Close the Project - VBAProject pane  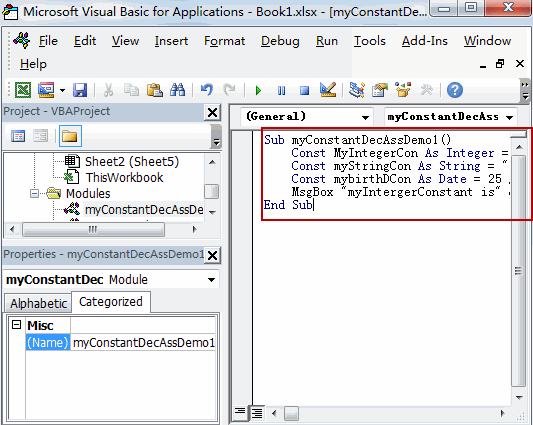212,112
